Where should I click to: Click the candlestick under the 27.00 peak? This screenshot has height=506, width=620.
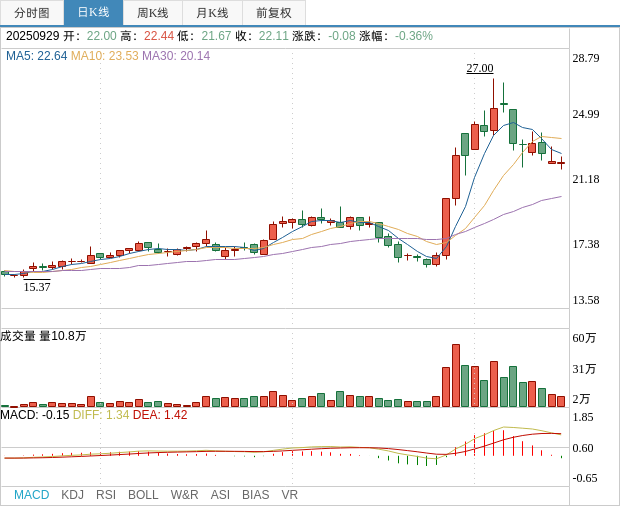coord(494,119)
